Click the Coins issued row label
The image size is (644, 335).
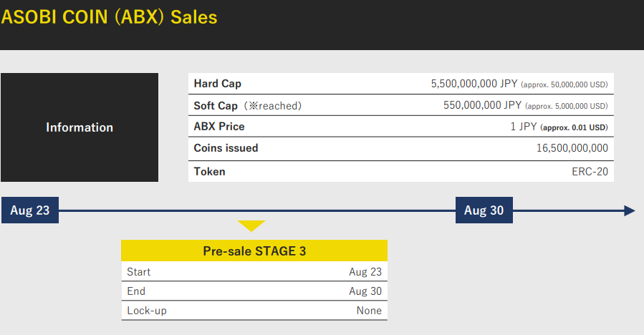point(226,148)
